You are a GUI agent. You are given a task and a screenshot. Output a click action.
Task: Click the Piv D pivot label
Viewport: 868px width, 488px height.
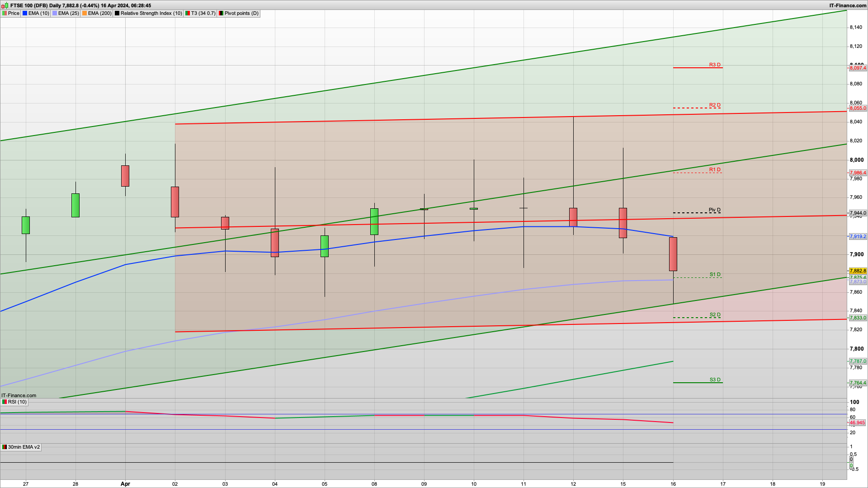715,210
